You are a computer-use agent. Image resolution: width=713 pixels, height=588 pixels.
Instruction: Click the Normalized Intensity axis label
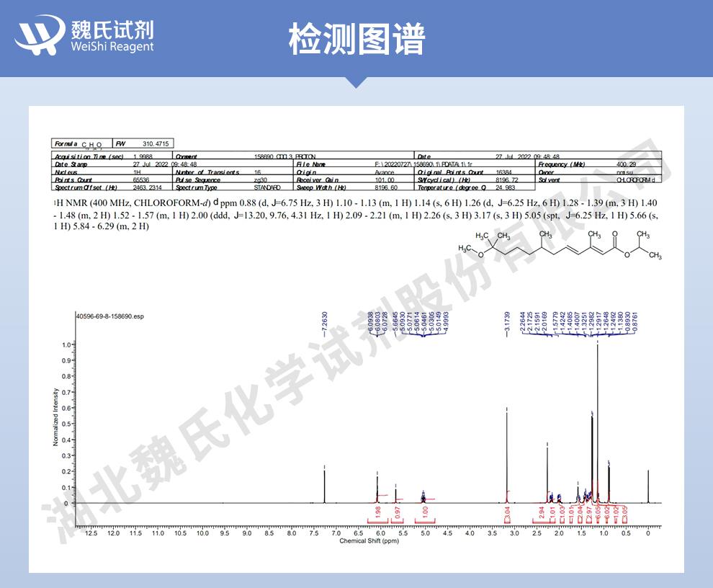55,416
